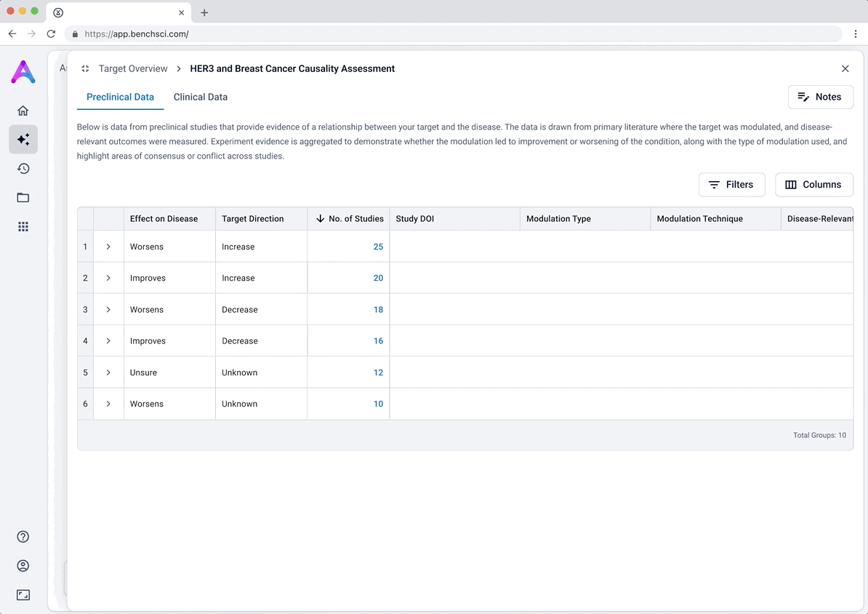Image resolution: width=868 pixels, height=614 pixels.
Task: Open the Notes button
Action: pyautogui.click(x=820, y=97)
